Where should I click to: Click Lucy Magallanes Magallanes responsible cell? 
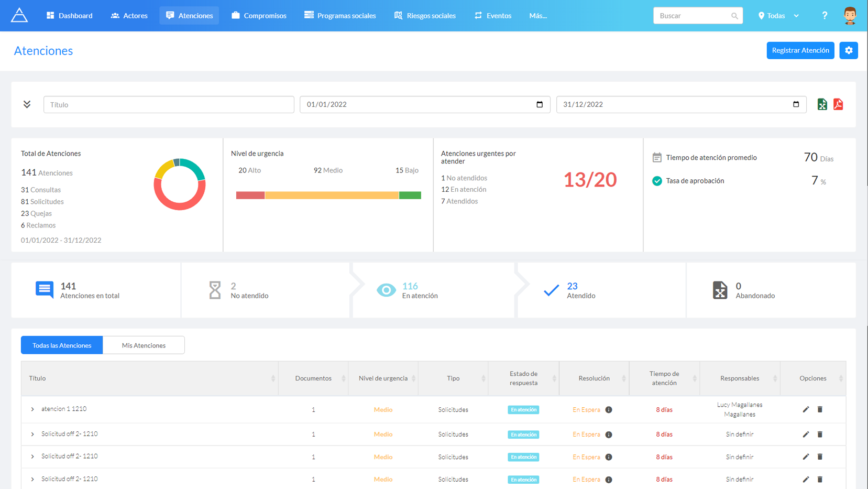[739, 409]
